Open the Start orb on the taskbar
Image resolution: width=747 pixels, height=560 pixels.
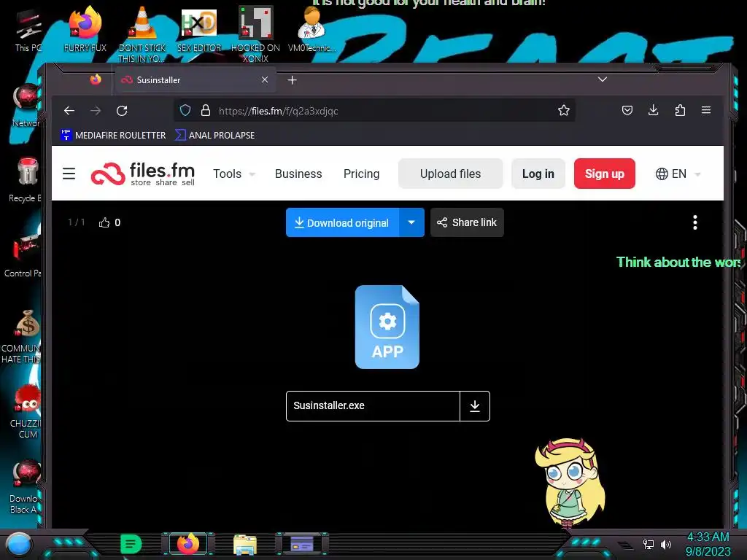tap(19, 544)
